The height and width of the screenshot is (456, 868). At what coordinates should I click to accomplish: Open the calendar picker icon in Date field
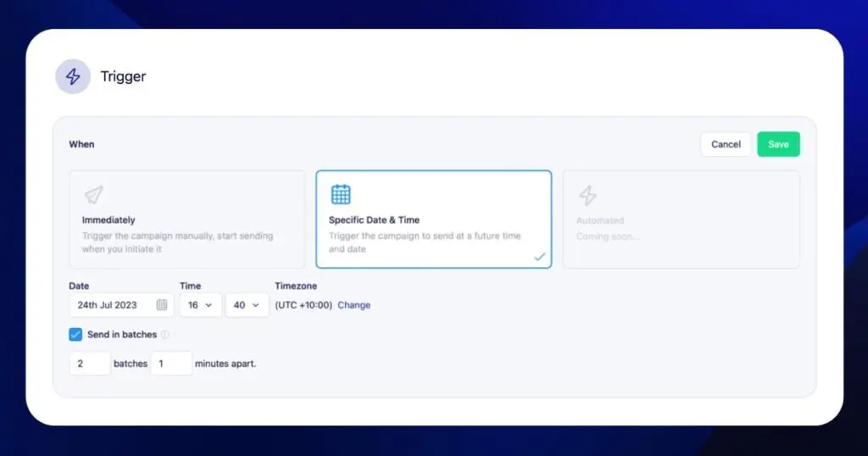(x=162, y=305)
